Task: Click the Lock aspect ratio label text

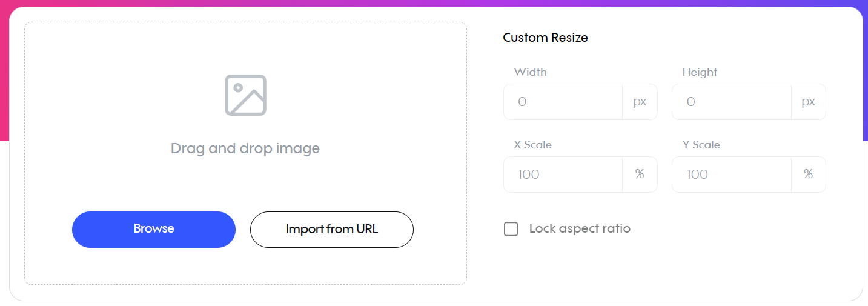Action: [x=580, y=229]
